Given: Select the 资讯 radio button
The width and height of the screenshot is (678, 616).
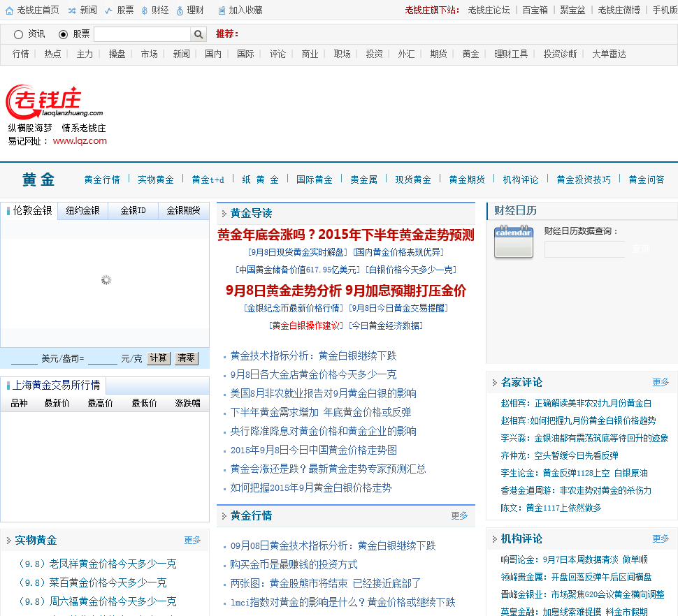Looking at the screenshot, I should [x=18, y=34].
